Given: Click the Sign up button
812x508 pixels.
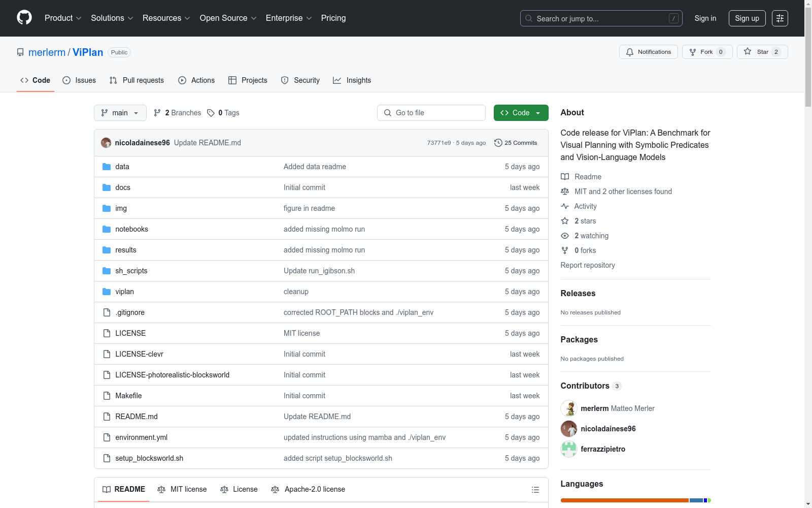Looking at the screenshot, I should (747, 18).
